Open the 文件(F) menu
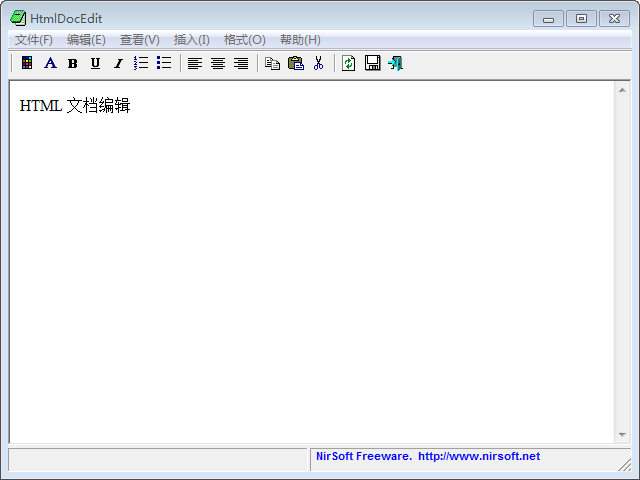This screenshot has width=640, height=480. [33, 40]
